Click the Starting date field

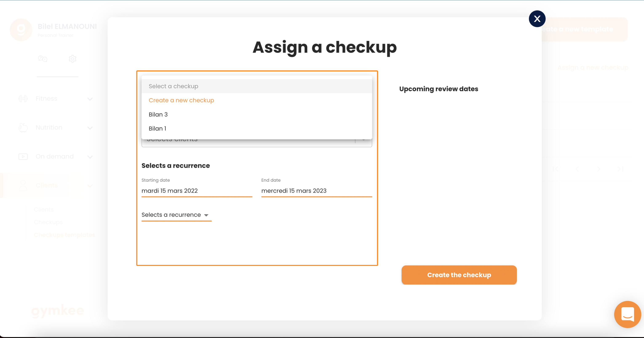(197, 191)
